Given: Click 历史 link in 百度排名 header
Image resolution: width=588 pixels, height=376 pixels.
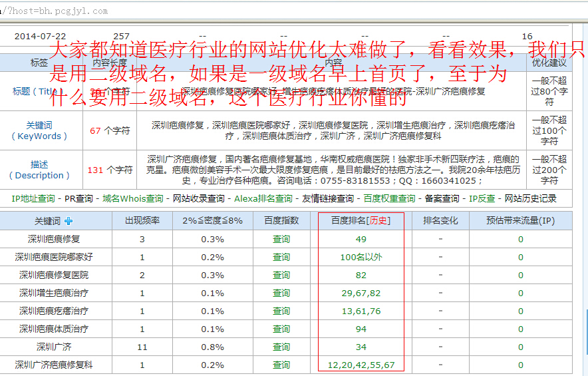Looking at the screenshot, I should coord(379,221).
